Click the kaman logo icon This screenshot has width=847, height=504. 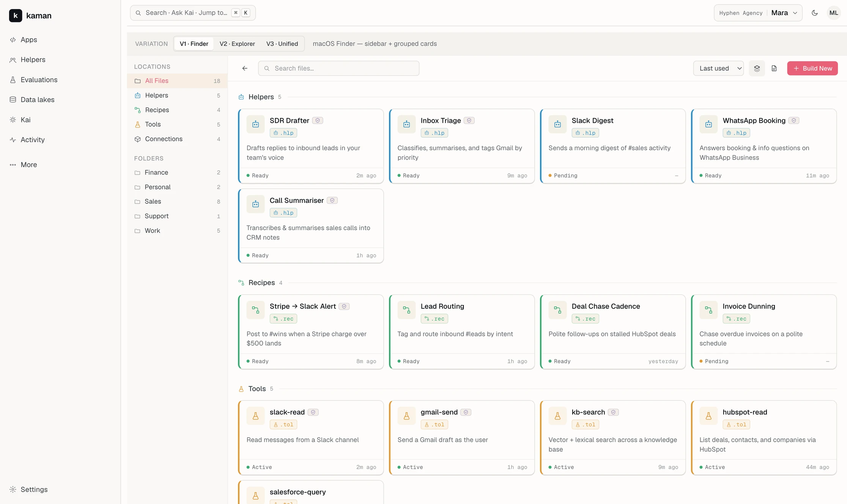16,16
